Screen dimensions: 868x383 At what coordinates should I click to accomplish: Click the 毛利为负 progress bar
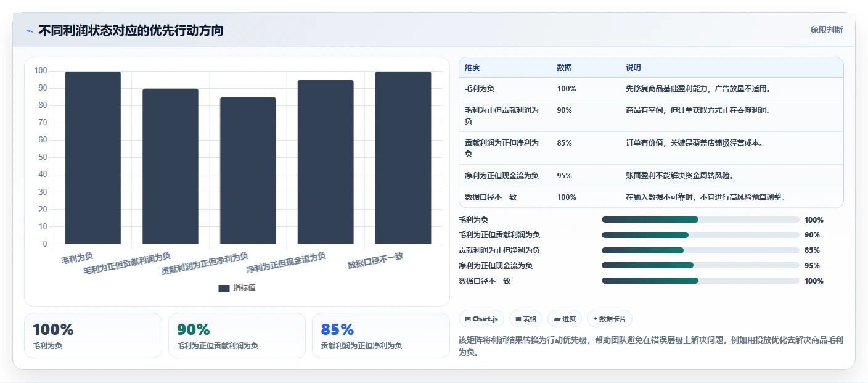tap(700, 220)
